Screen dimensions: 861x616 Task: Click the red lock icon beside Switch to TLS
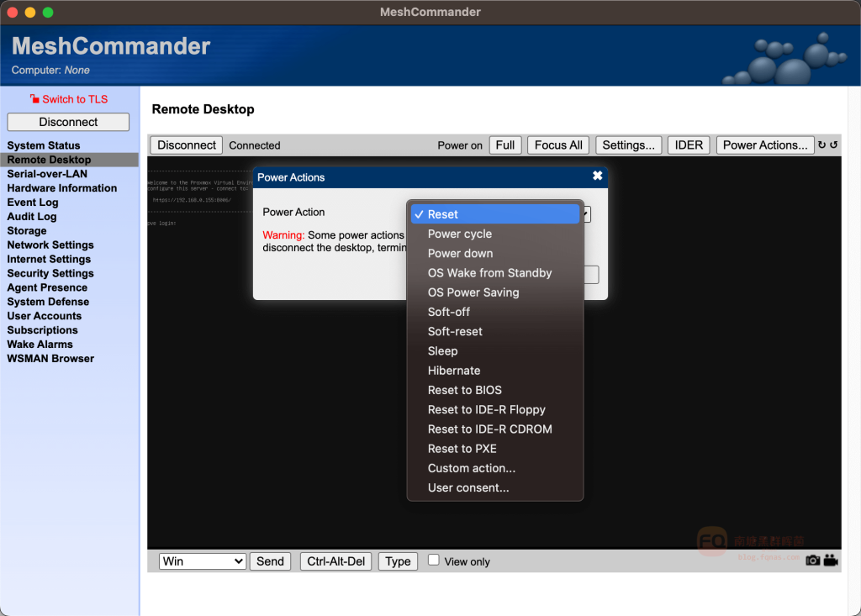34,99
